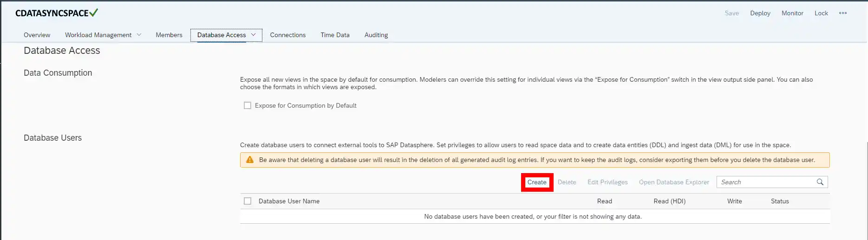Image resolution: width=868 pixels, height=240 pixels.
Task: Open the Monitor view
Action: 792,13
